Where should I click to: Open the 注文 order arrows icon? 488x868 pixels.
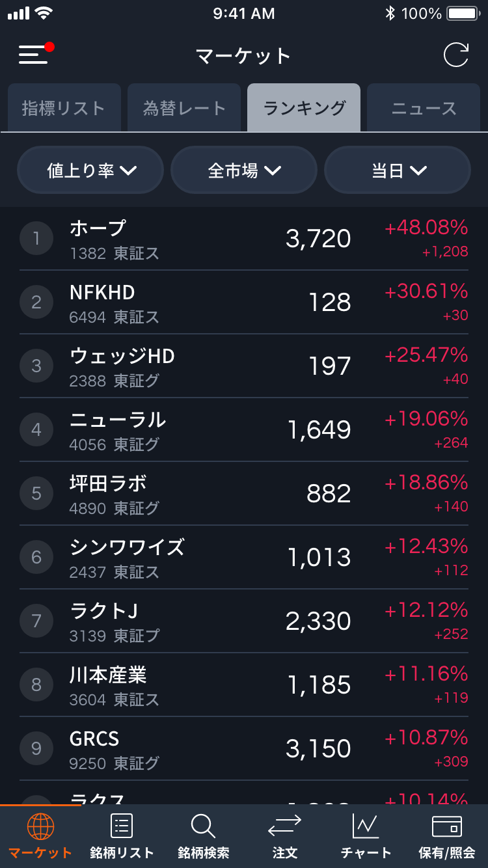pos(284,826)
